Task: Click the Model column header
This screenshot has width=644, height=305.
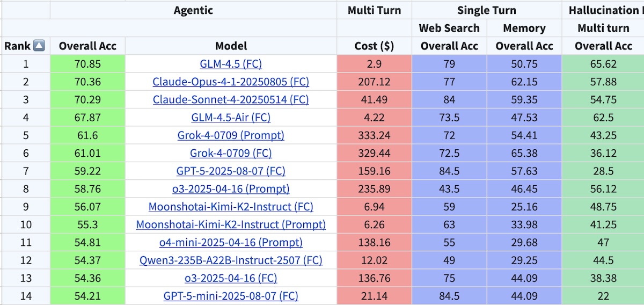Action: click(231, 46)
